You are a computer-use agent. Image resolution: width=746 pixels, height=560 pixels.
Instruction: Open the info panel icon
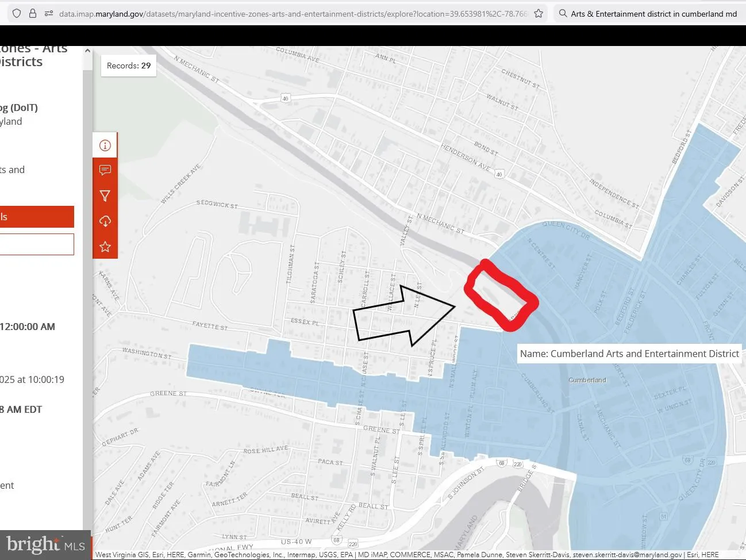tap(105, 145)
